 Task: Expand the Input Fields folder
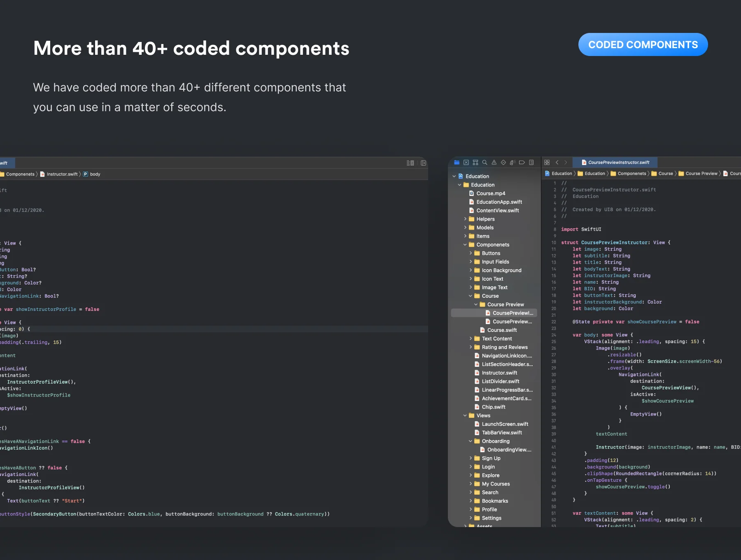(471, 262)
